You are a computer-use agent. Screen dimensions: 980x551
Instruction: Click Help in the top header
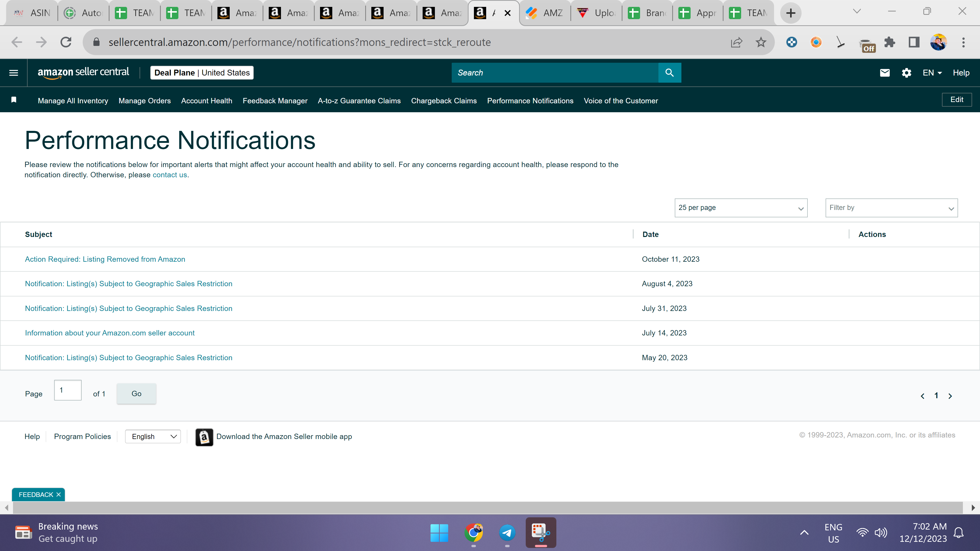coord(961,73)
